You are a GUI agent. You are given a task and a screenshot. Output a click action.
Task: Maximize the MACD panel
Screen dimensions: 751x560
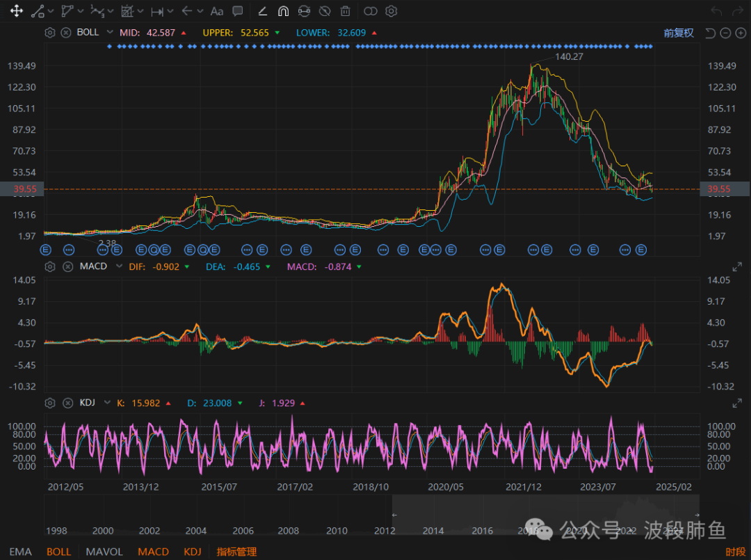(737, 267)
